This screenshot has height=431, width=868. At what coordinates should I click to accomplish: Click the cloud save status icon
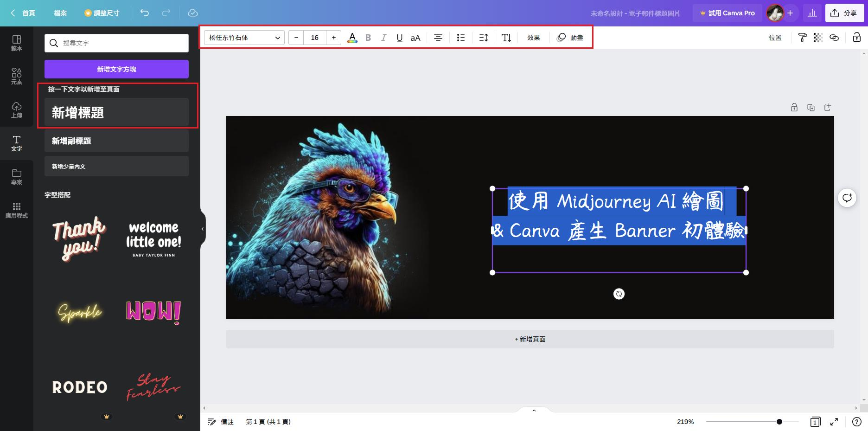click(x=193, y=13)
